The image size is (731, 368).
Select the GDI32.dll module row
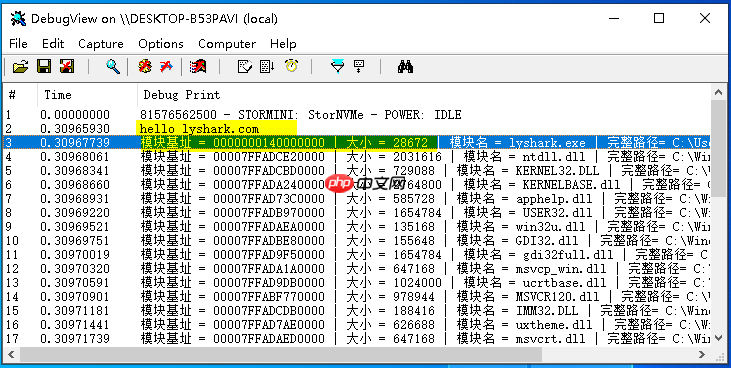(357, 241)
